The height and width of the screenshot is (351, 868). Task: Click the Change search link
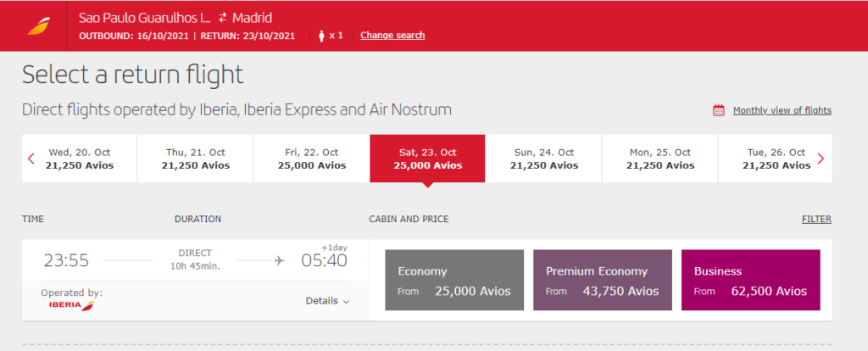coord(392,36)
